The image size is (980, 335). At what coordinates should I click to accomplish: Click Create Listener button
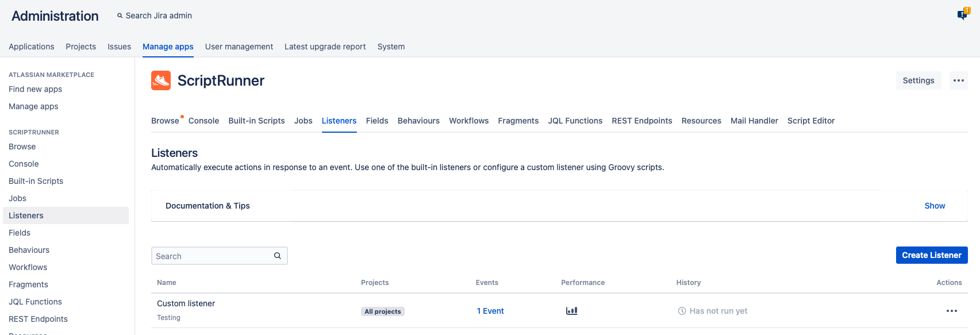(932, 255)
